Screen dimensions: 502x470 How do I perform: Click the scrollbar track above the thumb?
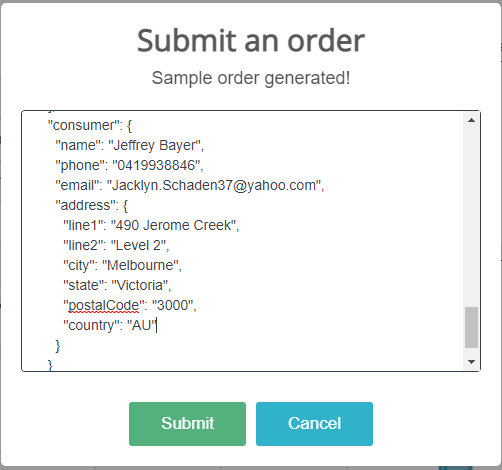pyautogui.click(x=471, y=217)
